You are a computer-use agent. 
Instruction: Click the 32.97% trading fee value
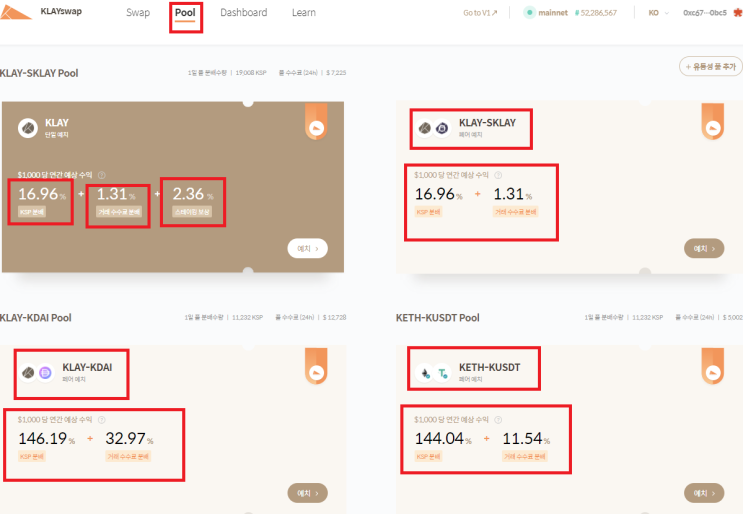[x=129, y=438]
